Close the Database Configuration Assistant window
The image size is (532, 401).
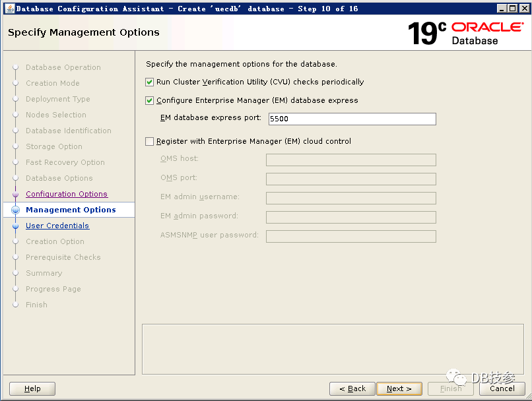[523, 9]
